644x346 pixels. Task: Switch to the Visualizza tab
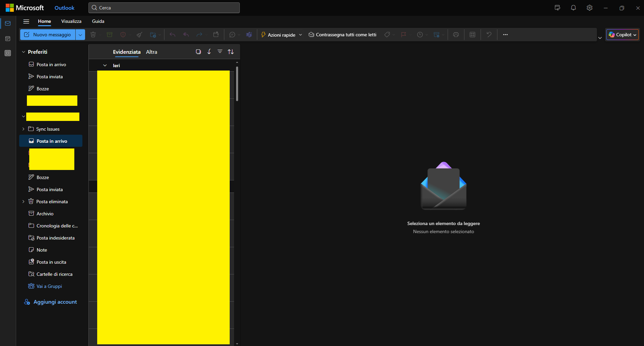point(71,21)
